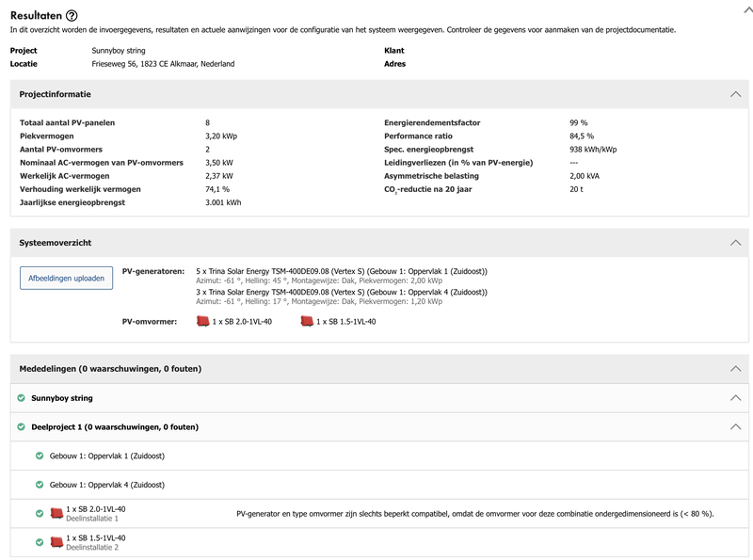753x560 pixels.
Task: Click green status check beside Deelproject 1
Action: point(22,426)
